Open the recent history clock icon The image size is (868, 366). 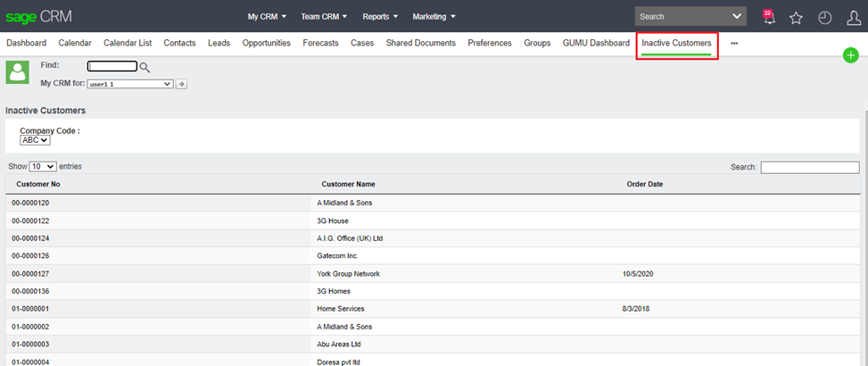[x=825, y=17]
